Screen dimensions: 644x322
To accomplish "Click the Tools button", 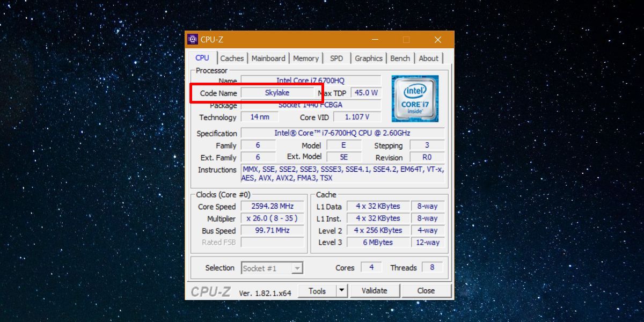I will coord(317,291).
